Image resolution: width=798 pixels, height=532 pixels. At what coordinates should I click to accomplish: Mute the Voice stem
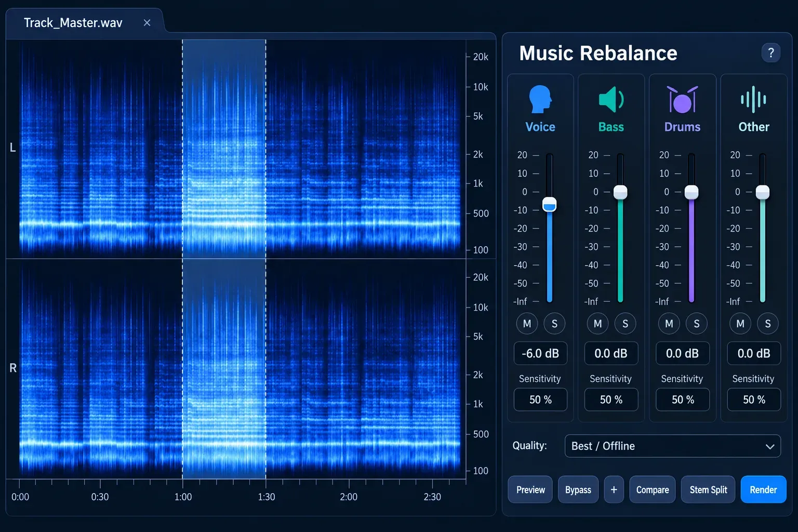527,324
